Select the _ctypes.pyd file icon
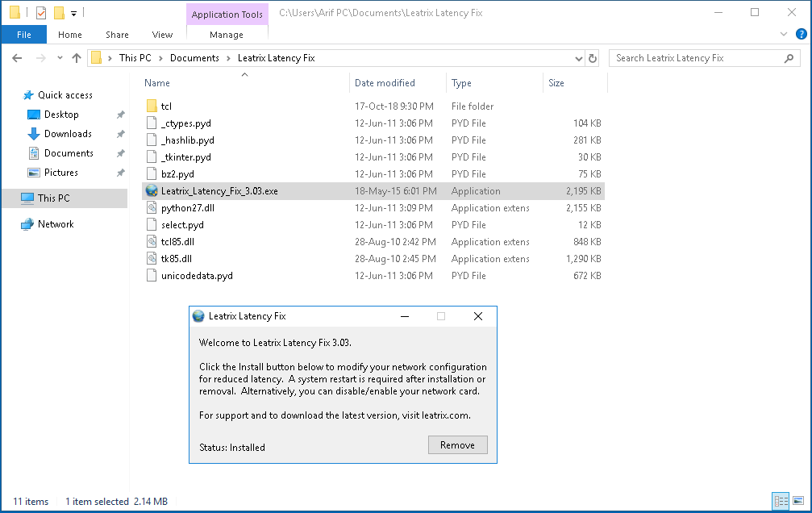The width and height of the screenshot is (812, 513). pyautogui.click(x=152, y=123)
